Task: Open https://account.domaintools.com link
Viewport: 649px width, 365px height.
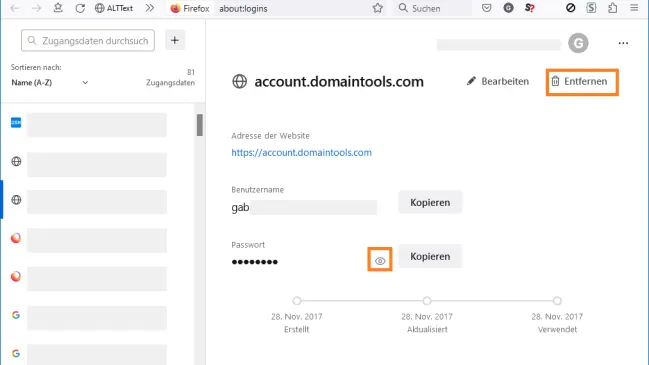Action: (301, 152)
